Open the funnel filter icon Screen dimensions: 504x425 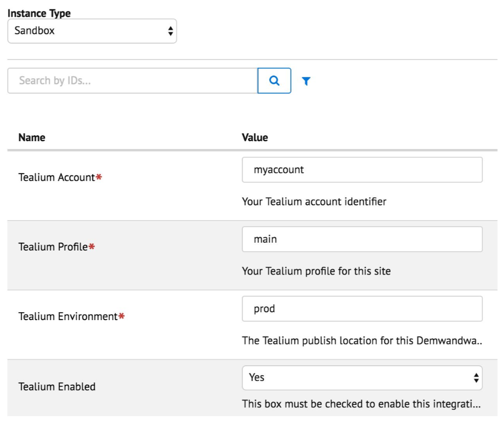[306, 81]
